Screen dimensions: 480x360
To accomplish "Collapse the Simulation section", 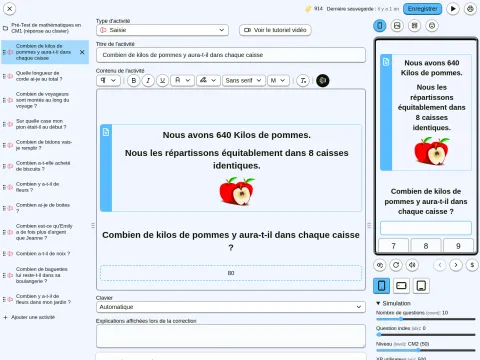I will (393, 303).
